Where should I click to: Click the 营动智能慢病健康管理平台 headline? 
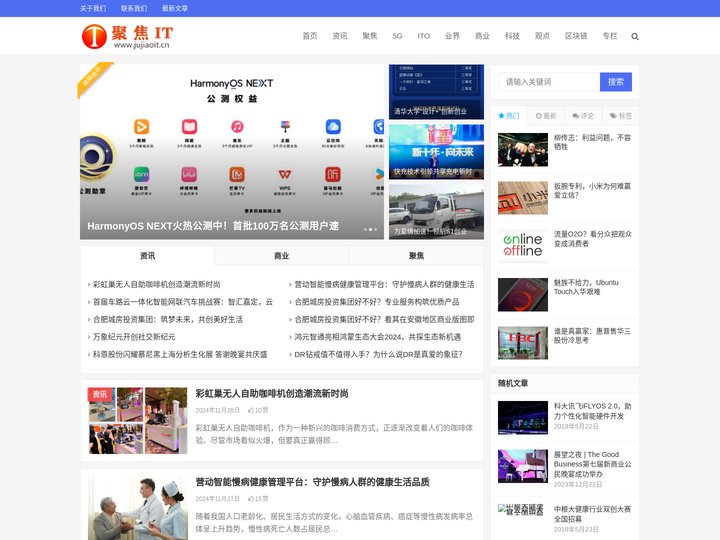pyautogui.click(x=312, y=482)
